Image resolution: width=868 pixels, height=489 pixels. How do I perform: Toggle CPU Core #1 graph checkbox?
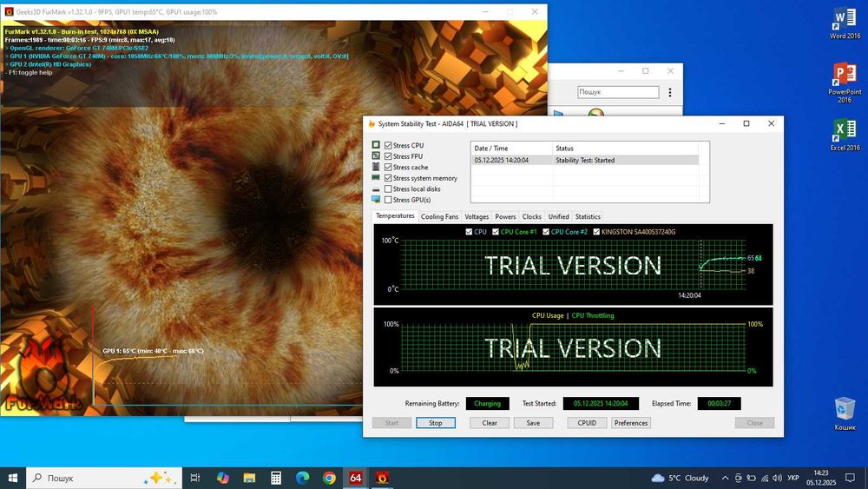[496, 232]
